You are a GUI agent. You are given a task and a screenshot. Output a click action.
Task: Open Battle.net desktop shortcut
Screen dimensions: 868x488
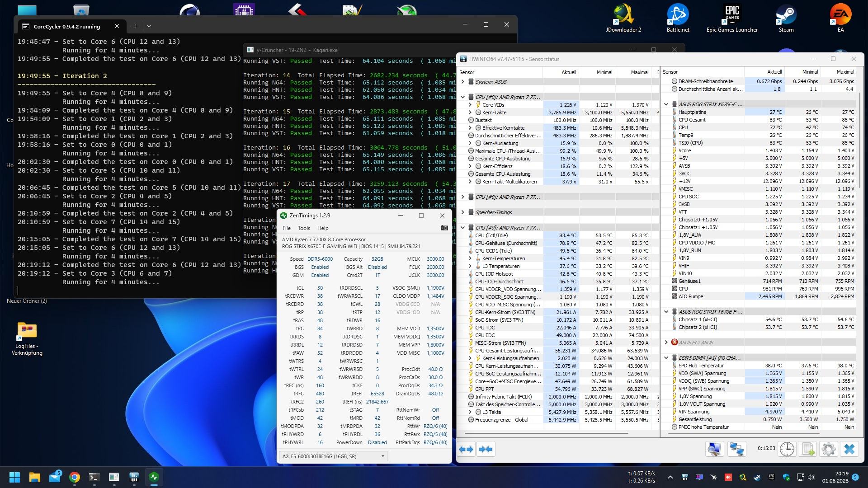(678, 18)
